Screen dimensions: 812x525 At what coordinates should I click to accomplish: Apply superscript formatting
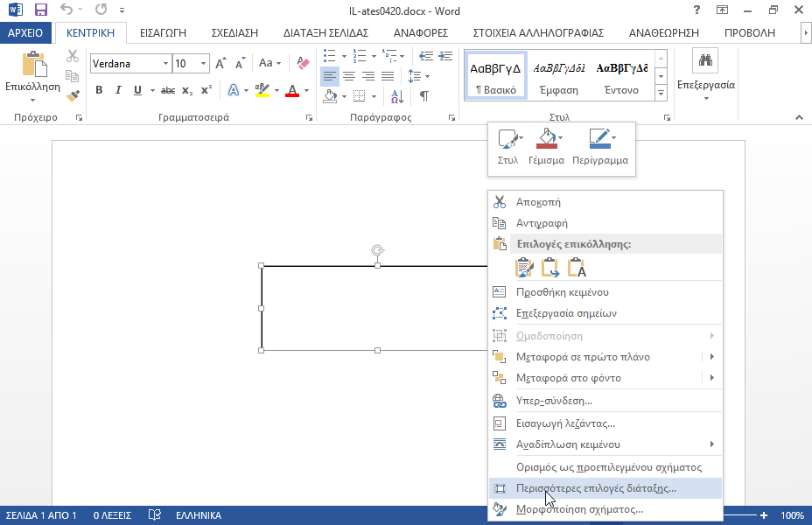[x=206, y=90]
